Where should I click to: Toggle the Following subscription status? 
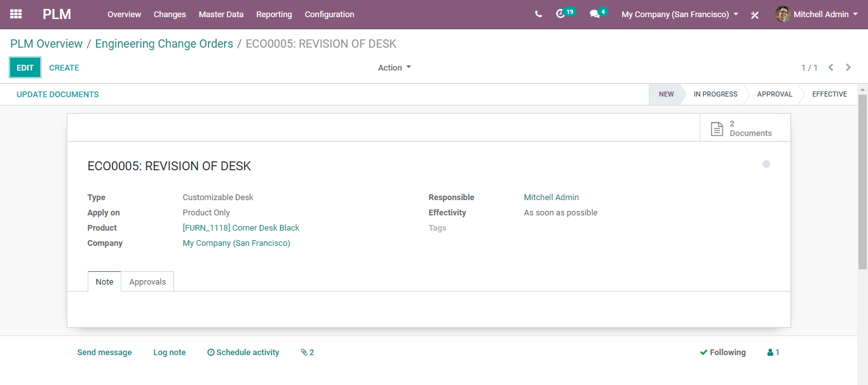tap(722, 353)
